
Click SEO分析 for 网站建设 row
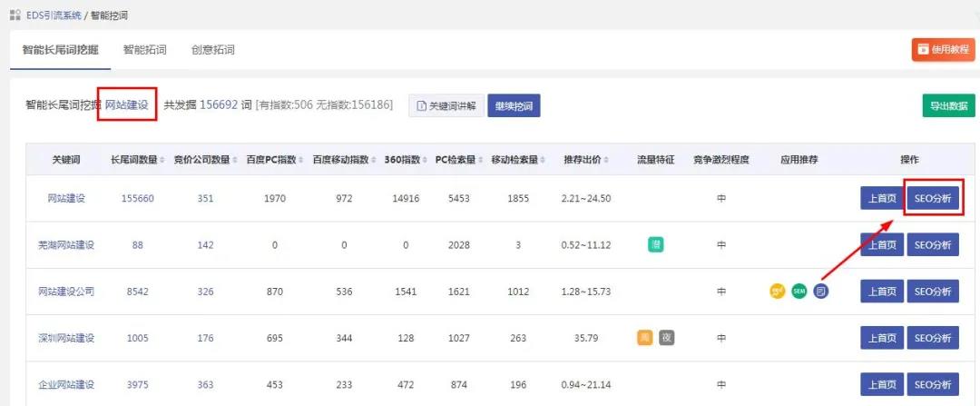point(933,198)
